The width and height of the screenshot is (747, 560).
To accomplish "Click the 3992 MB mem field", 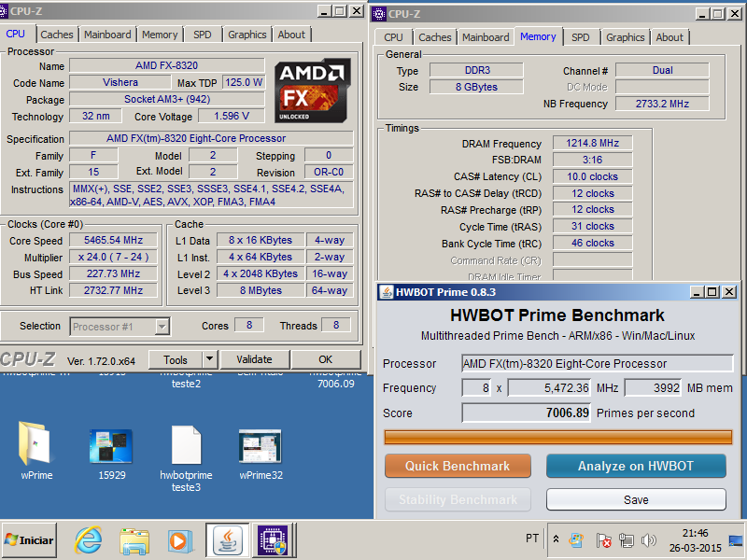I will click(x=653, y=387).
